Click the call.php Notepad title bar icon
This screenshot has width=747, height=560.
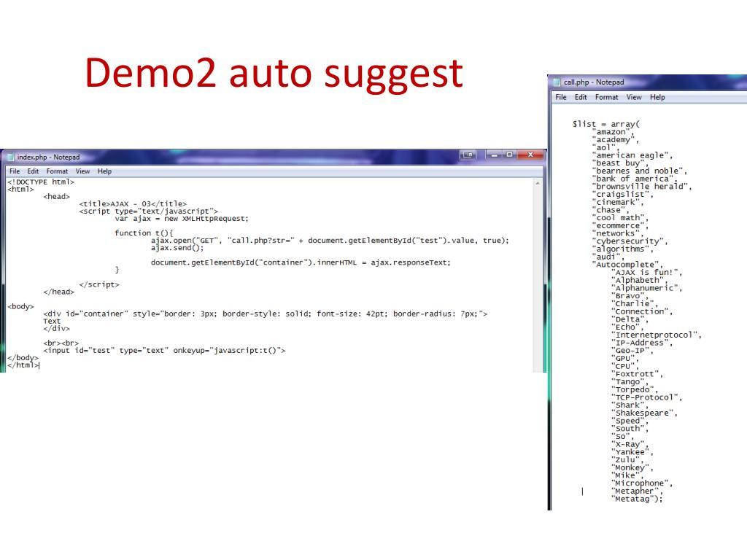(557, 82)
